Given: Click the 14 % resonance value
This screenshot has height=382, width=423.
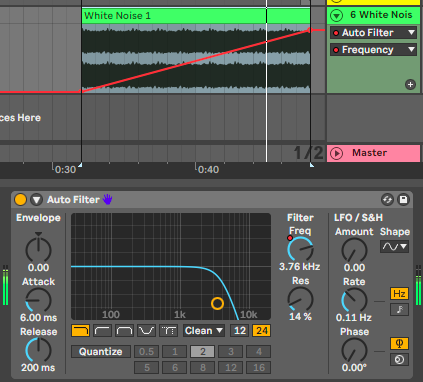Looking at the screenshot, I should pos(300,317).
